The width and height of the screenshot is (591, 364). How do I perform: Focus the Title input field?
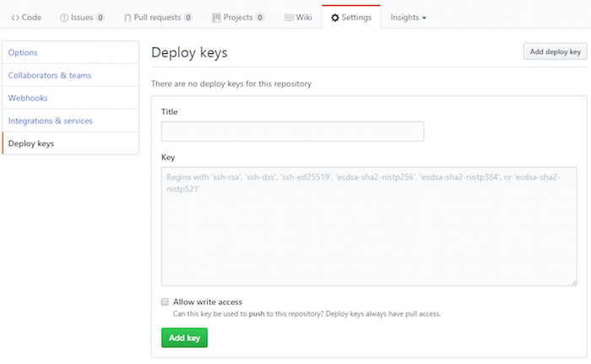pos(292,132)
